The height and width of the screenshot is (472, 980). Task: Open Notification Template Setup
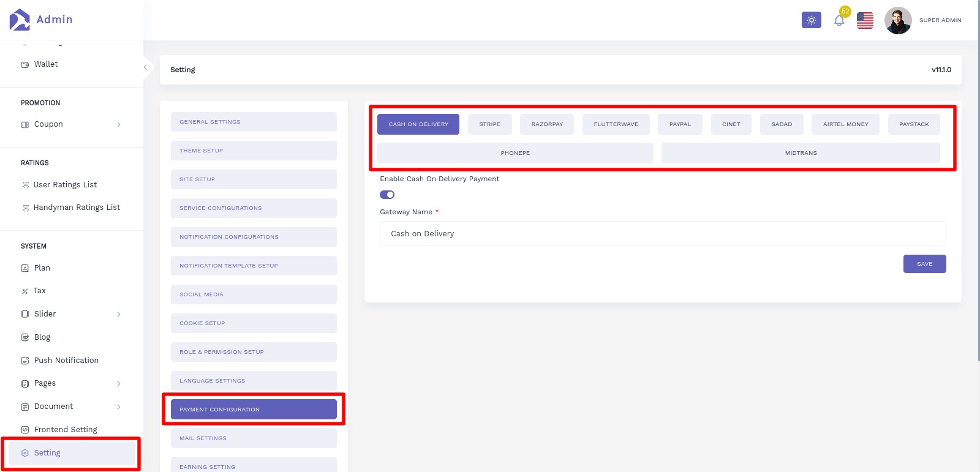254,266
